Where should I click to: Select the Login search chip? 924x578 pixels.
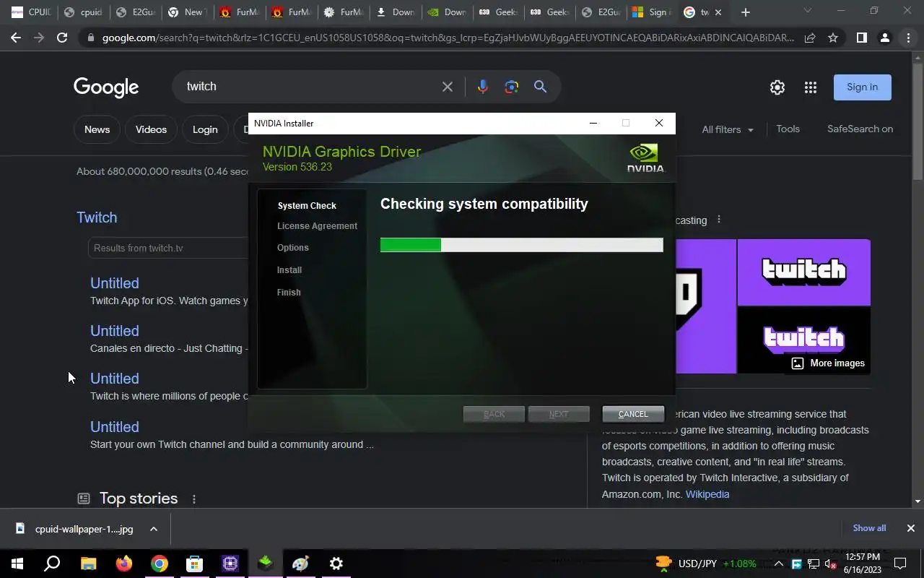tap(205, 129)
